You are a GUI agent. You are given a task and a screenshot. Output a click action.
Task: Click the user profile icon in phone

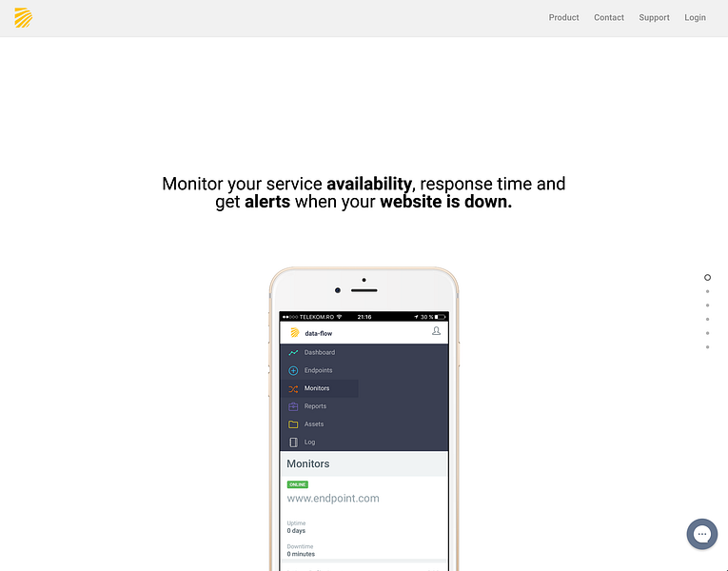coord(436,331)
